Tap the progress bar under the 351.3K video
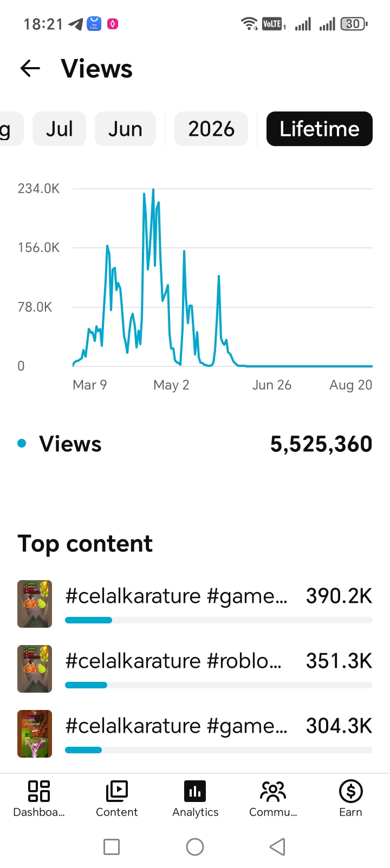 coord(219,685)
